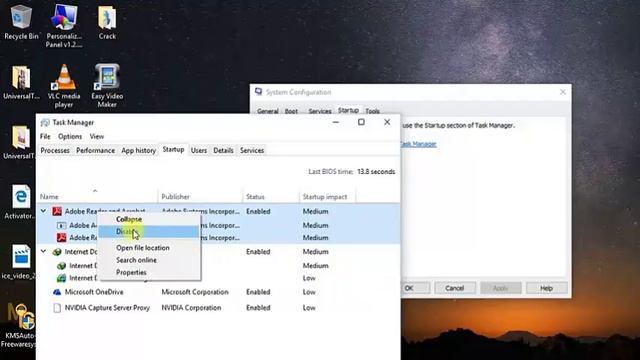Screen dimensions: 640x360
Task: Switch to the Performance tab
Action: 96,150
